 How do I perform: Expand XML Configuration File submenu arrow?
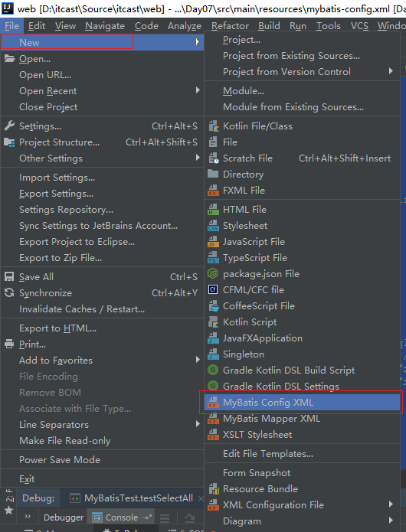(391, 504)
